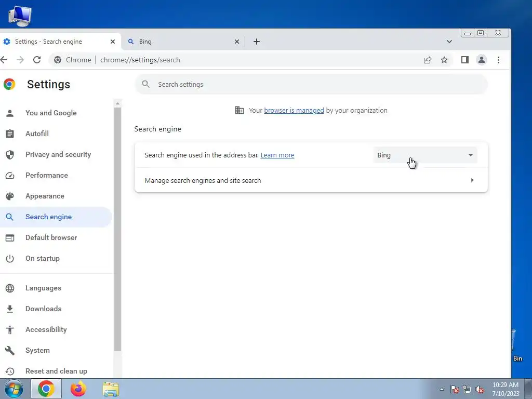The height and width of the screenshot is (399, 532).
Task: Show hidden system tray icons
Action: [442, 390]
